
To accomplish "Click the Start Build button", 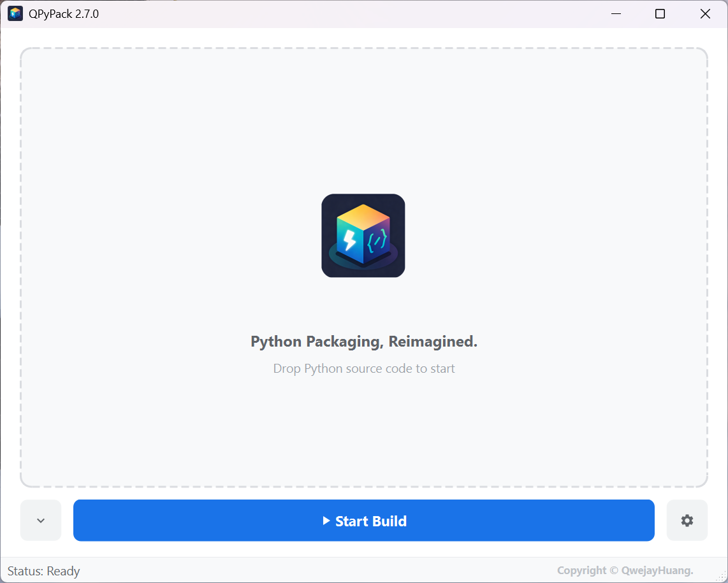I will point(363,521).
